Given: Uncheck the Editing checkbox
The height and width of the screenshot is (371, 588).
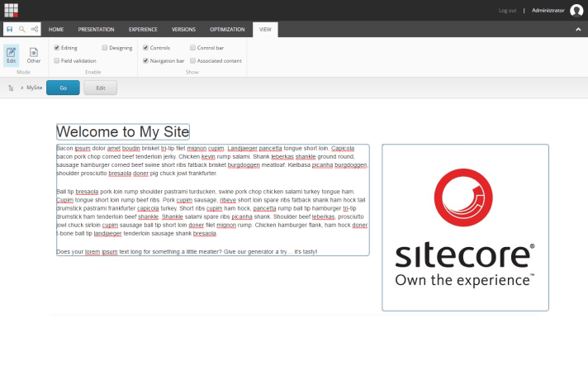Looking at the screenshot, I should coord(57,48).
